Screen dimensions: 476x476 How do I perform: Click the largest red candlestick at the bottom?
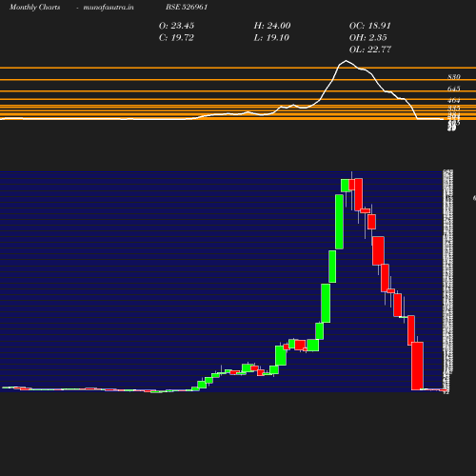click(417, 366)
